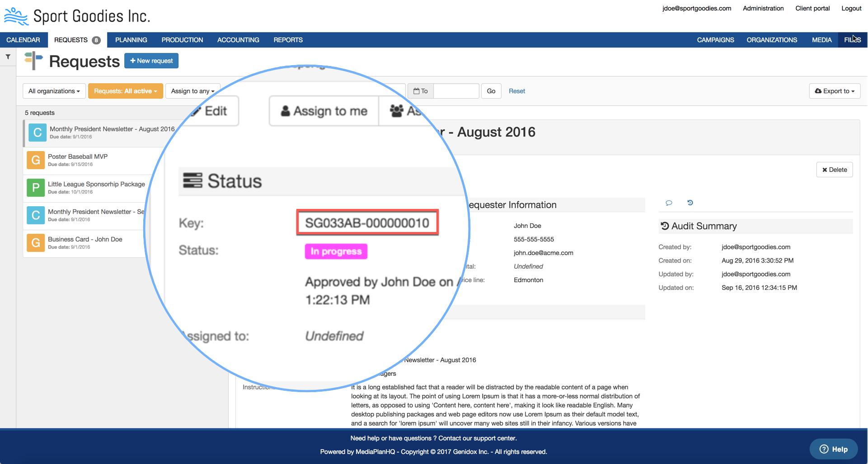Open the comments speech bubble icon

point(669,203)
